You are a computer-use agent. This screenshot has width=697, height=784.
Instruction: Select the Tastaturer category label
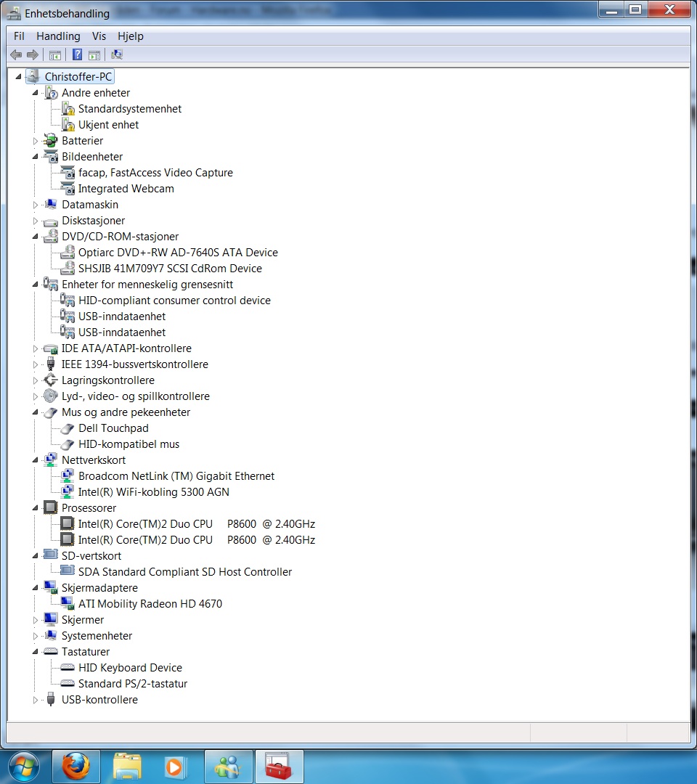coord(86,651)
